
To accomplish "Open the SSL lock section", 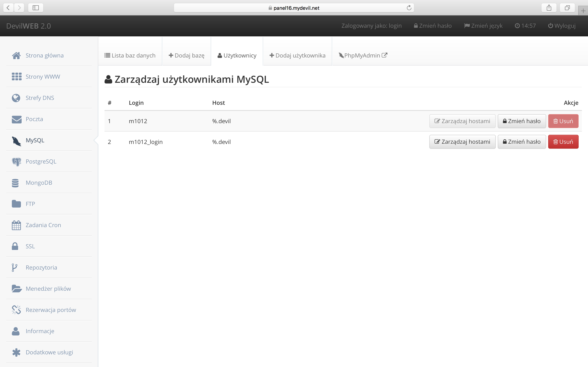I will click(30, 246).
